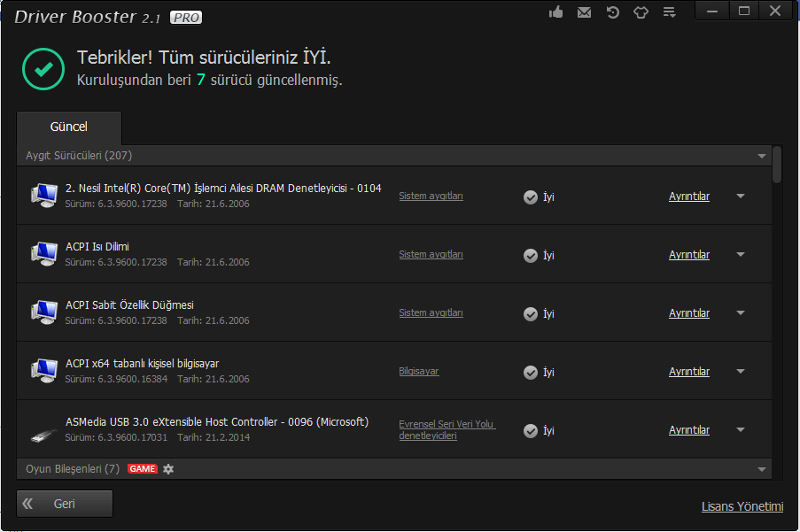The width and height of the screenshot is (800, 532).
Task: Click the ACPI Sabit Özellik Düğmesi icon
Action: 44,312
